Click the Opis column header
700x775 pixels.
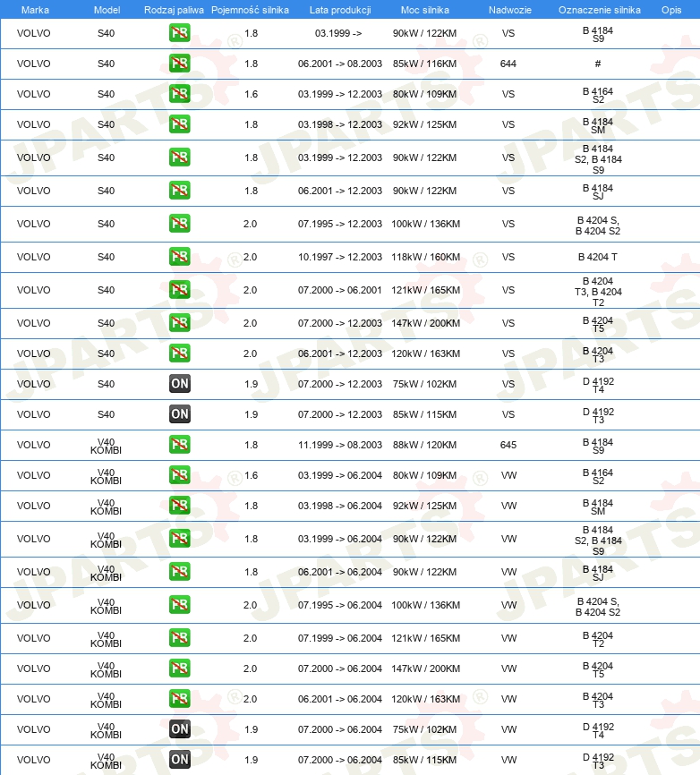(671, 10)
